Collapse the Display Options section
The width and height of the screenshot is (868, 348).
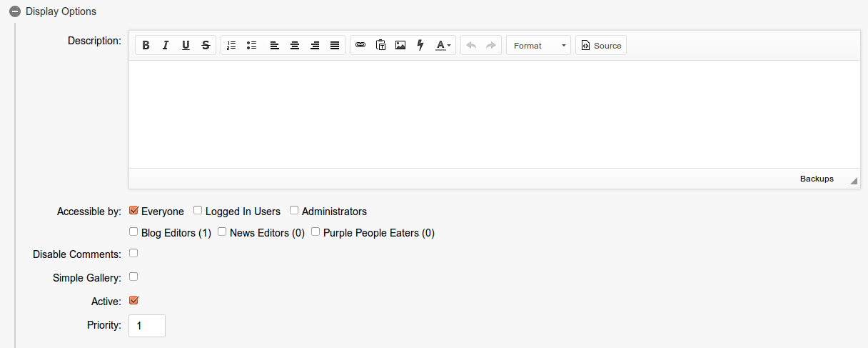click(14, 11)
